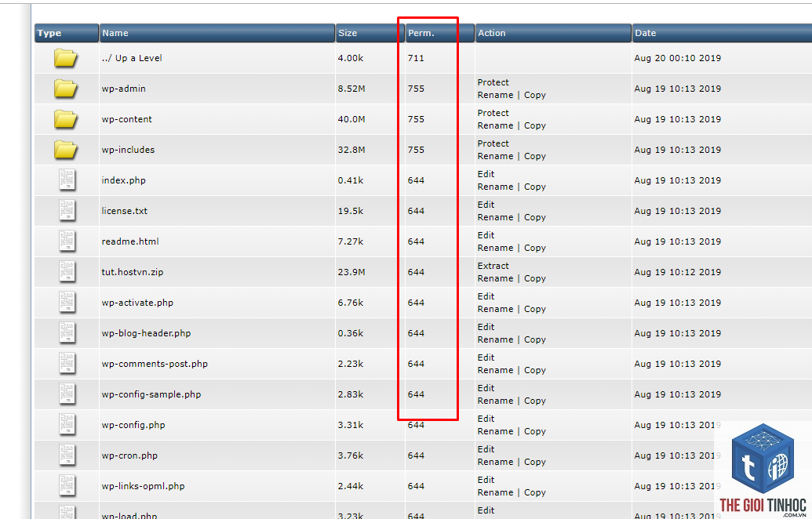The image size is (812, 519).
Task: Copy the license.txt file
Action: tap(535, 217)
